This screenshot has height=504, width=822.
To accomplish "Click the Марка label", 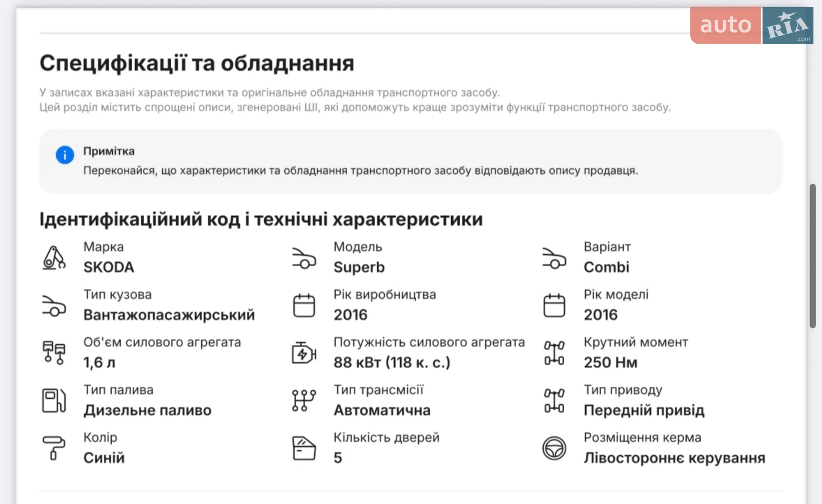I will (104, 247).
